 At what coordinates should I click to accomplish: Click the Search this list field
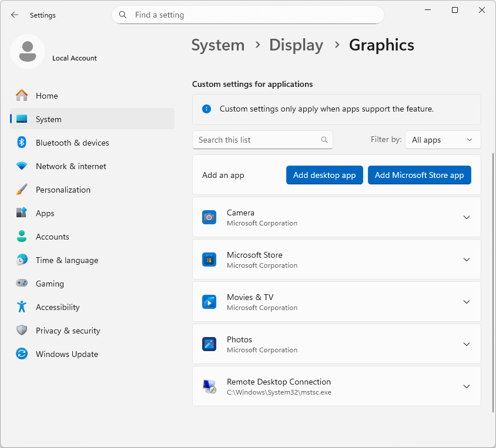coord(263,140)
